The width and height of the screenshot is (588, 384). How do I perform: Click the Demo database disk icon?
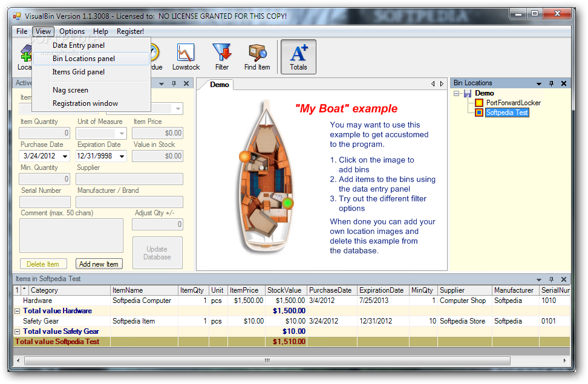tap(468, 93)
